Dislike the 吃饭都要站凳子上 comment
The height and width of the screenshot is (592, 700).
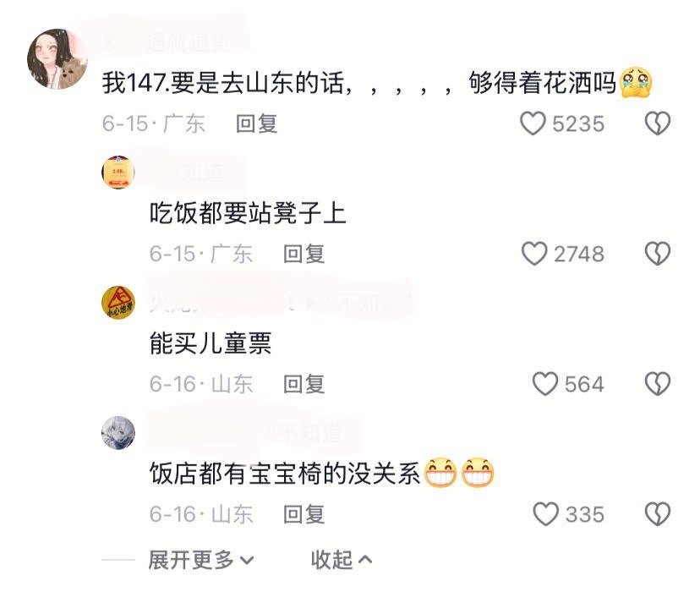[658, 254]
